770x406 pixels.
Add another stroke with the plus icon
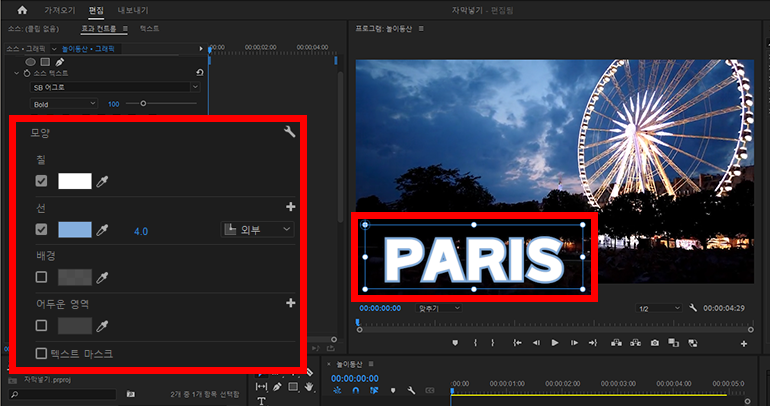[291, 207]
